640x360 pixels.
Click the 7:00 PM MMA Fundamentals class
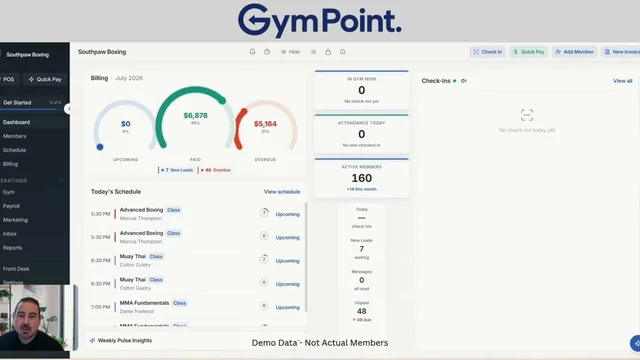click(196, 307)
